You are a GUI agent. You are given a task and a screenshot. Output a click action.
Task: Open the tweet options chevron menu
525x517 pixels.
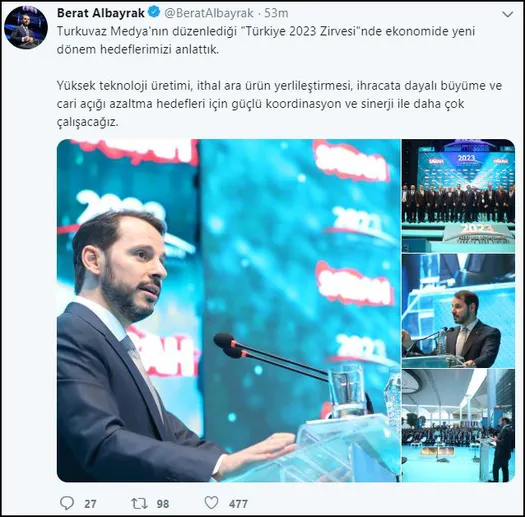508,14
